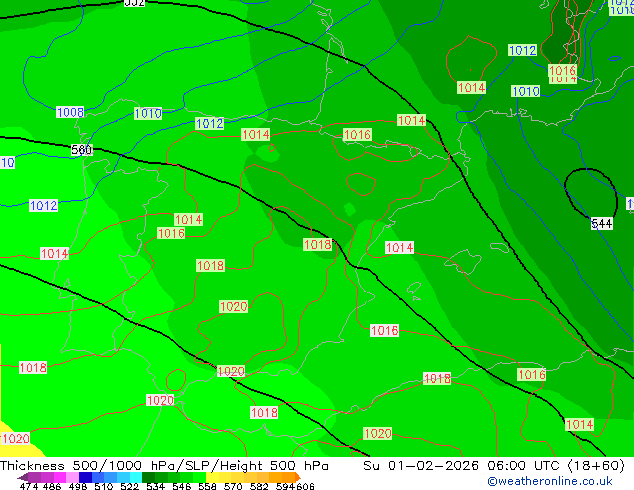Pick the magenta swatch in the thickness legend
This screenshot has width=634, height=490.
click(59, 477)
